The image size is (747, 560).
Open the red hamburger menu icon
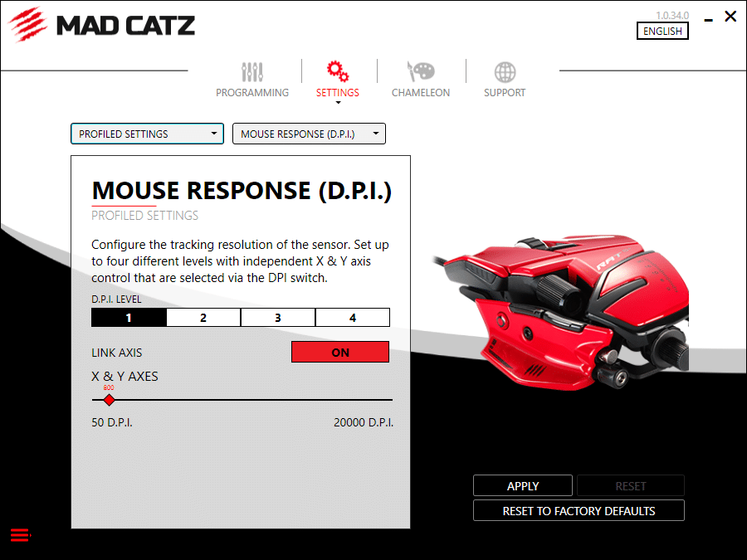(21, 536)
